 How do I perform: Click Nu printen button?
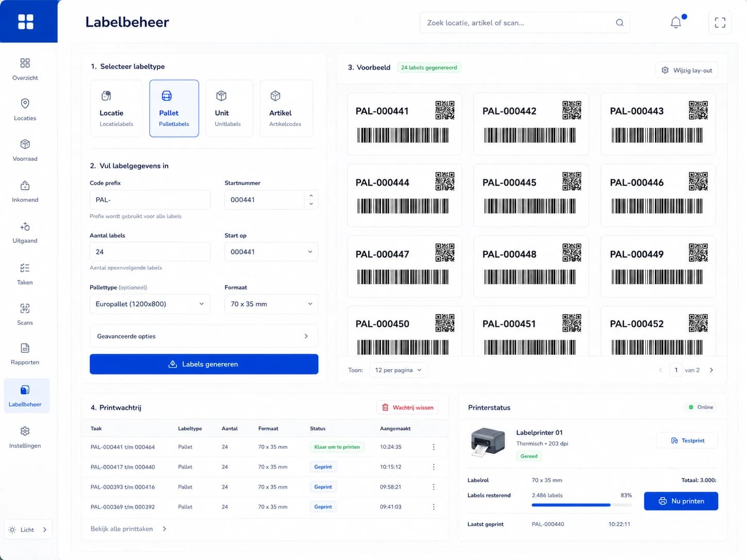coord(681,501)
